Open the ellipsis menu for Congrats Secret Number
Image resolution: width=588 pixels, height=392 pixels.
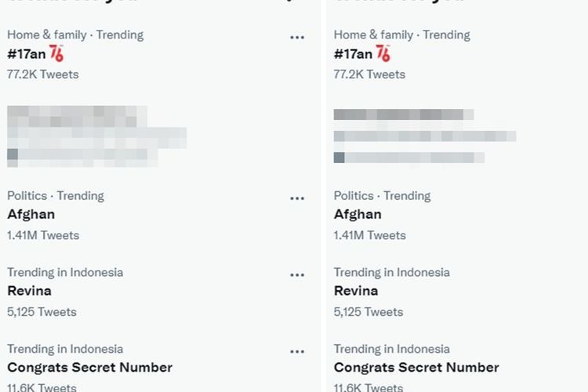[297, 351]
